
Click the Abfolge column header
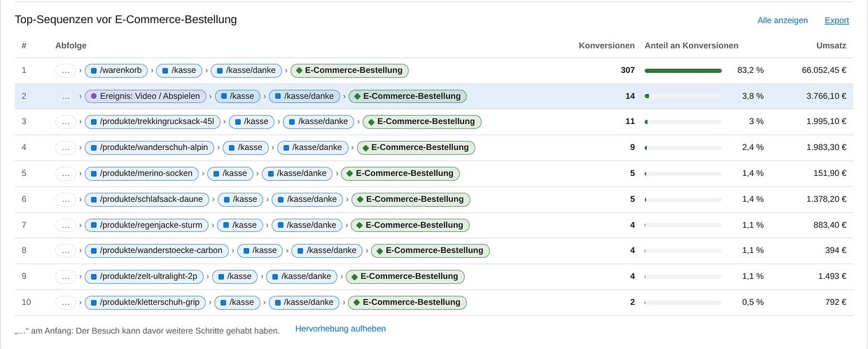click(71, 46)
